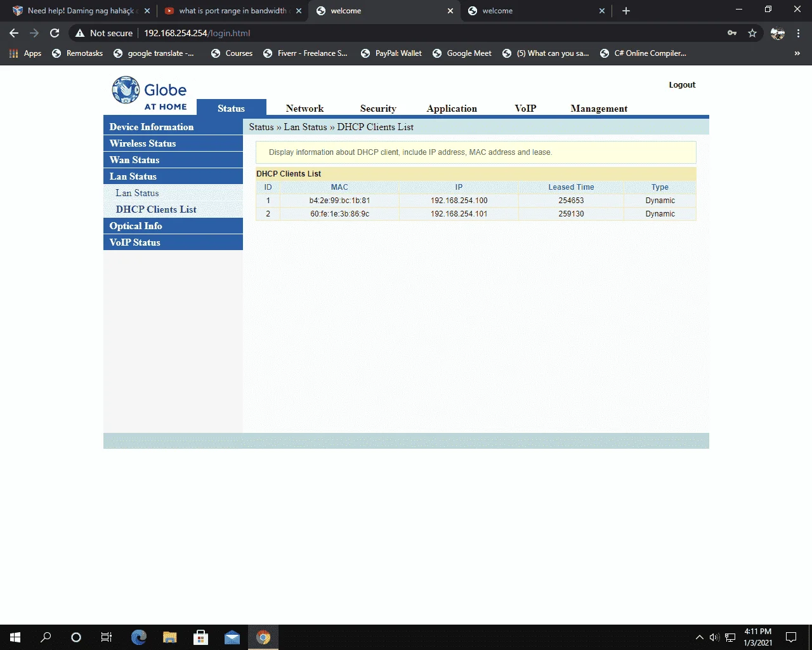Screen dimensions: 812x650
Task: Open the volume control in tray
Action: pyautogui.click(x=714, y=637)
